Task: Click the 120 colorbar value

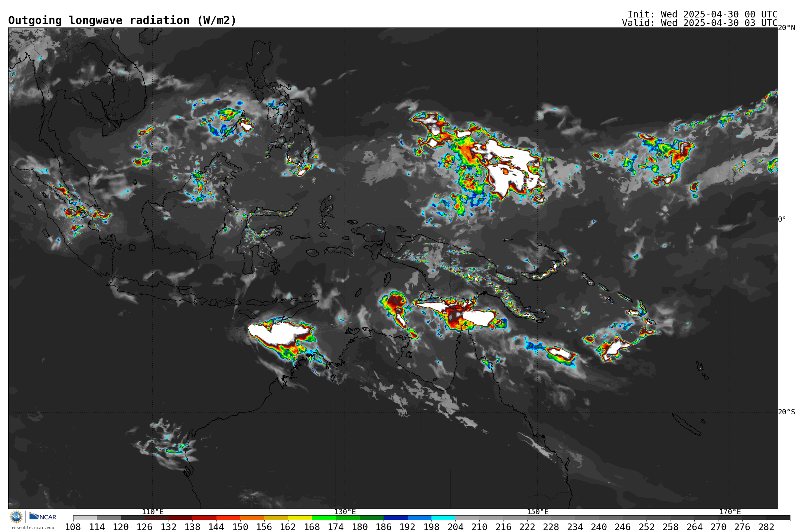Action: pos(121,527)
